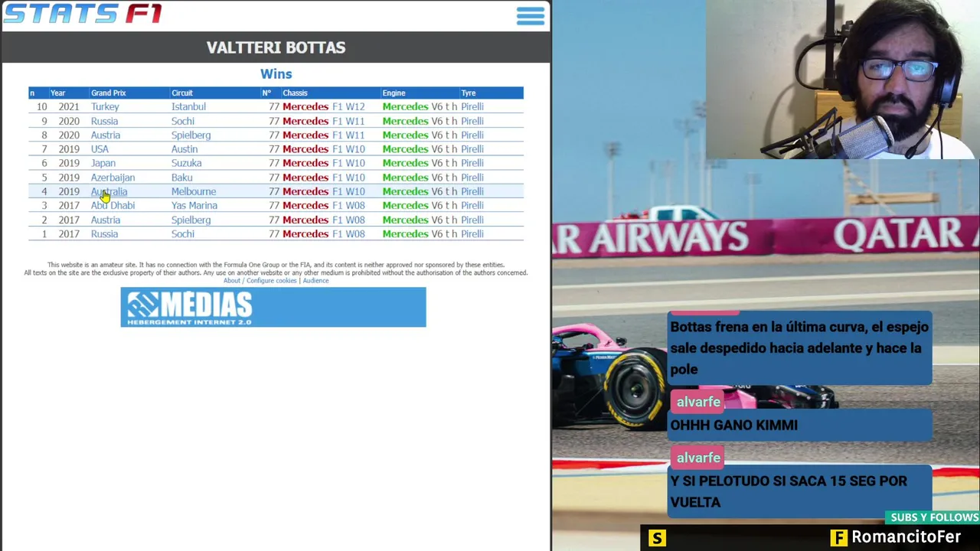Open Spielberg circuit in the 2017 row
This screenshot has height=551, width=980.
(191, 220)
